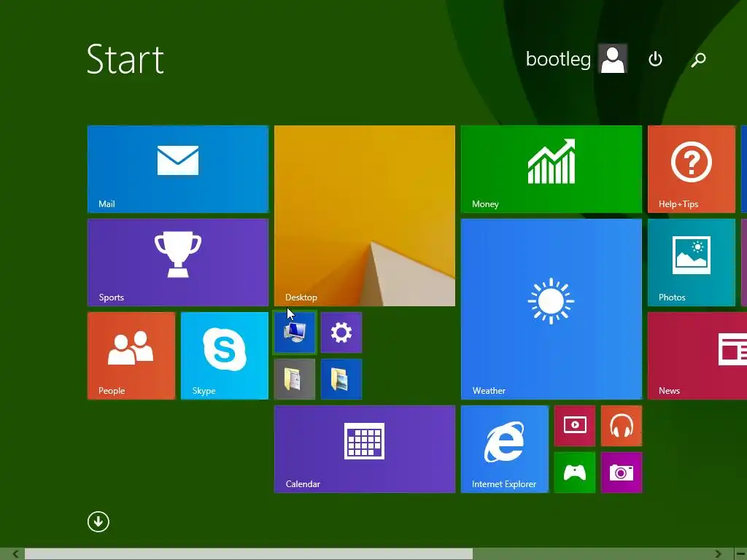Open the Photos tile
Screen dimensions: 747x560
pyautogui.click(x=692, y=262)
